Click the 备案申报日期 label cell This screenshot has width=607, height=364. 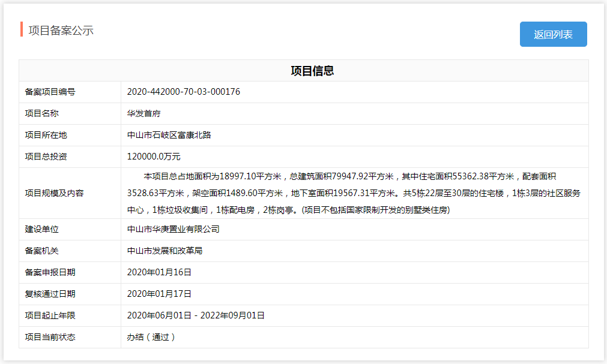point(70,273)
